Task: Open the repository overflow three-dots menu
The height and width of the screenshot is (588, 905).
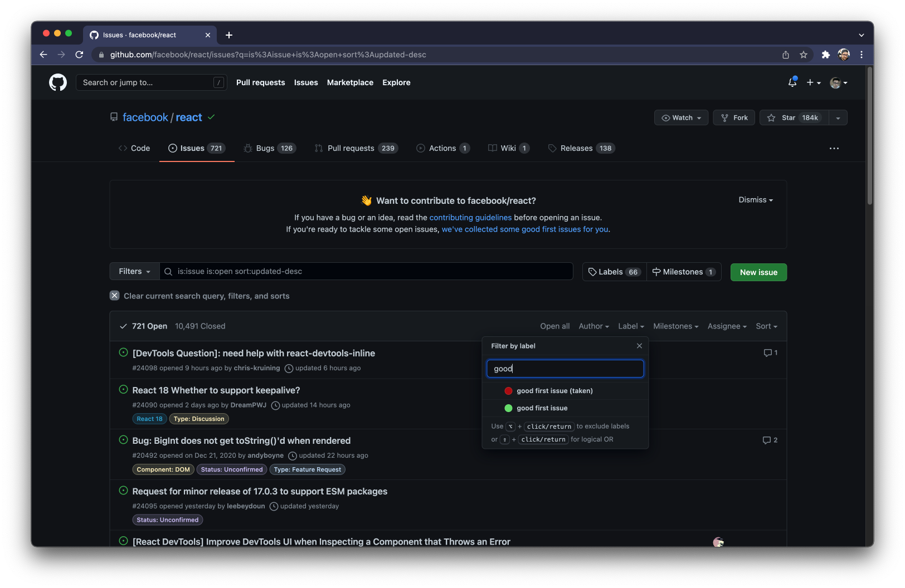Action: point(834,148)
